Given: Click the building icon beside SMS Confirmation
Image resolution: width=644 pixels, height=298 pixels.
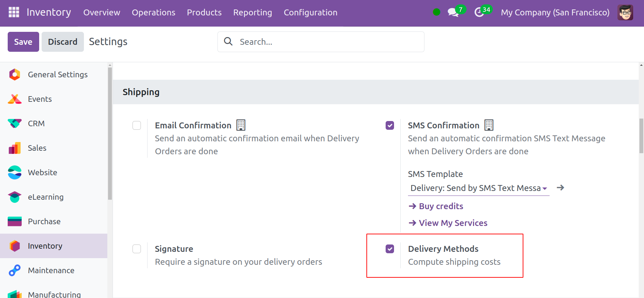Looking at the screenshot, I should point(489,125).
